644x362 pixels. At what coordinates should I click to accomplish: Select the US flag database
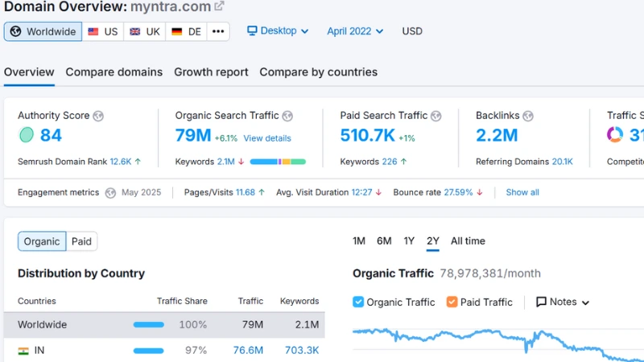(x=103, y=31)
